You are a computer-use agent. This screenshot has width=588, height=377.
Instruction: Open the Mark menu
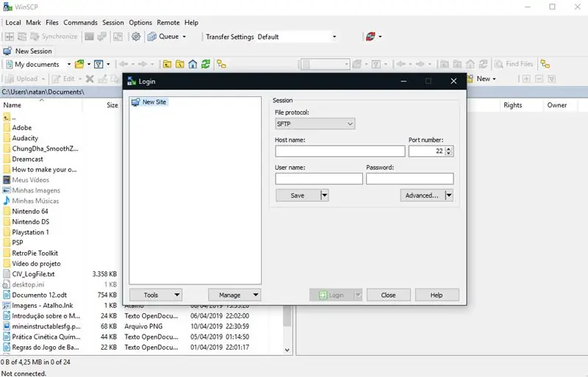pos(33,23)
